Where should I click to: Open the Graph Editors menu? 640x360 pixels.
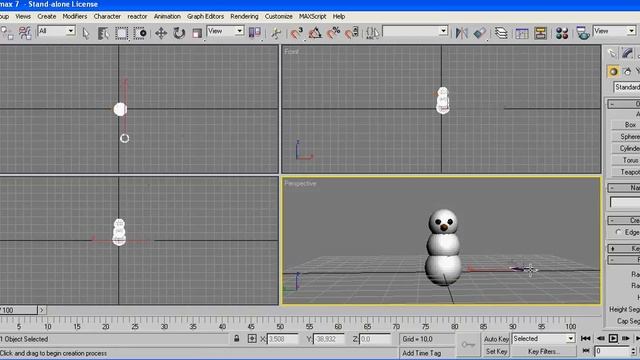click(205, 16)
